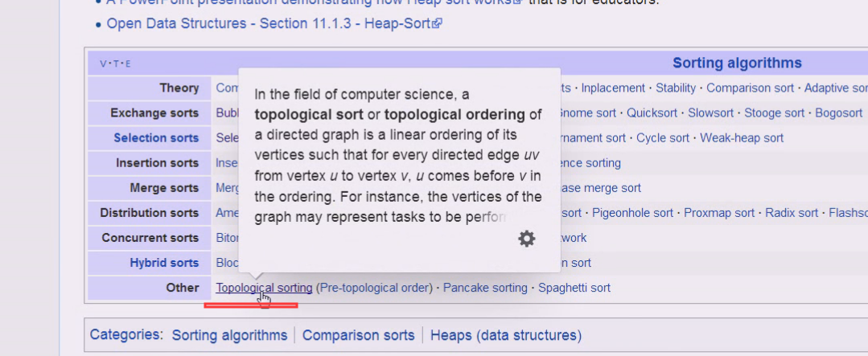The height and width of the screenshot is (356, 868).
Task: Open the Open Data Structures Heap-Sort link
Action: (269, 24)
